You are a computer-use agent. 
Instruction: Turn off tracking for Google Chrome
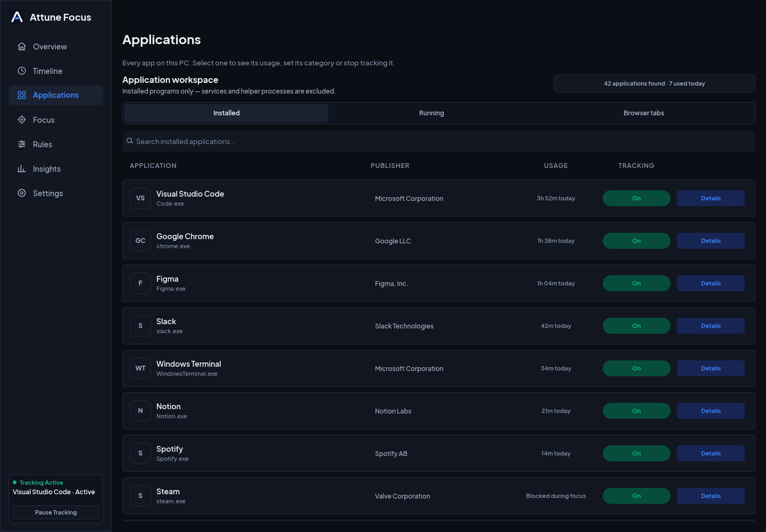pos(636,241)
